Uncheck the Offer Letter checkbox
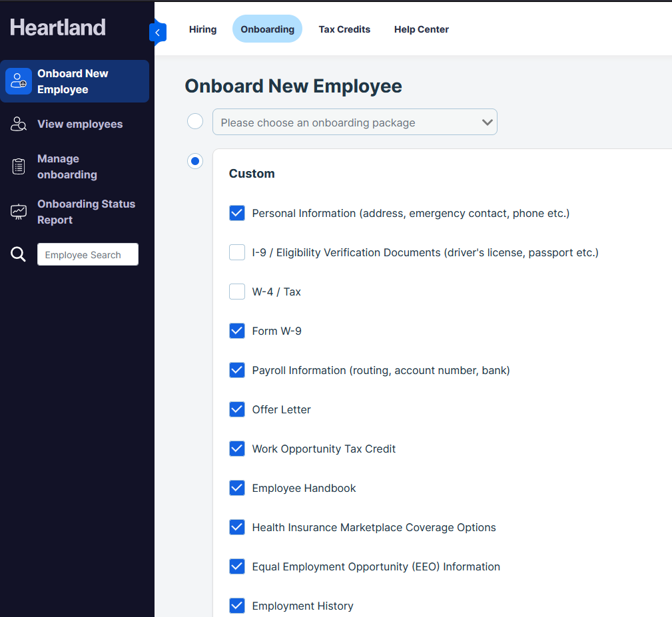 [237, 409]
